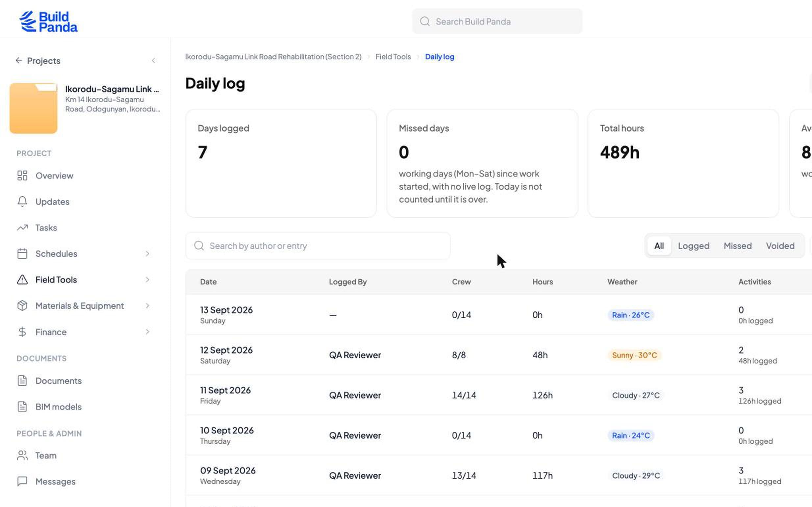This screenshot has height=507, width=812.
Task: Switch to the Voided filter tab
Action: [x=780, y=246]
